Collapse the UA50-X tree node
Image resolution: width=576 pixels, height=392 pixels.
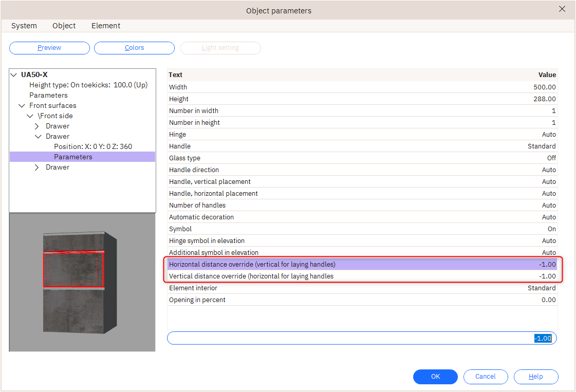coord(14,75)
